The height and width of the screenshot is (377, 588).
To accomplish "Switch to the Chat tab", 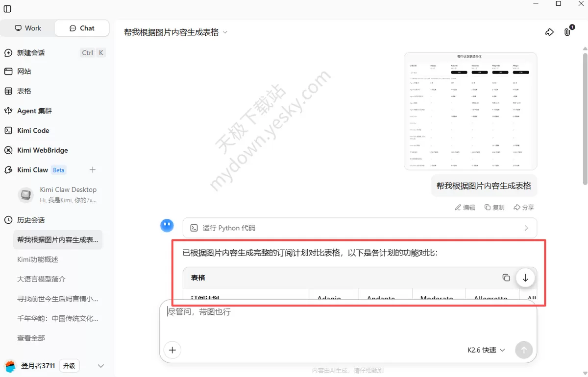I will coord(82,28).
